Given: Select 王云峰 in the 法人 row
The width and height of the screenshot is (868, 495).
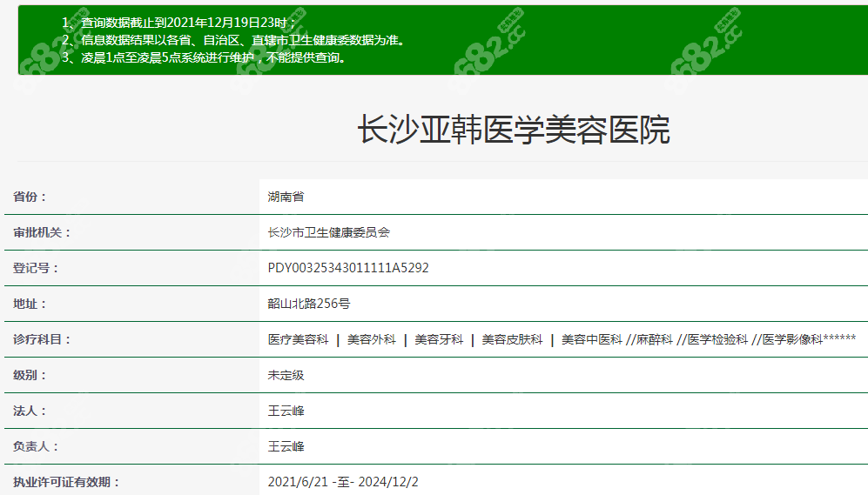Looking at the screenshot, I should click(x=286, y=411).
